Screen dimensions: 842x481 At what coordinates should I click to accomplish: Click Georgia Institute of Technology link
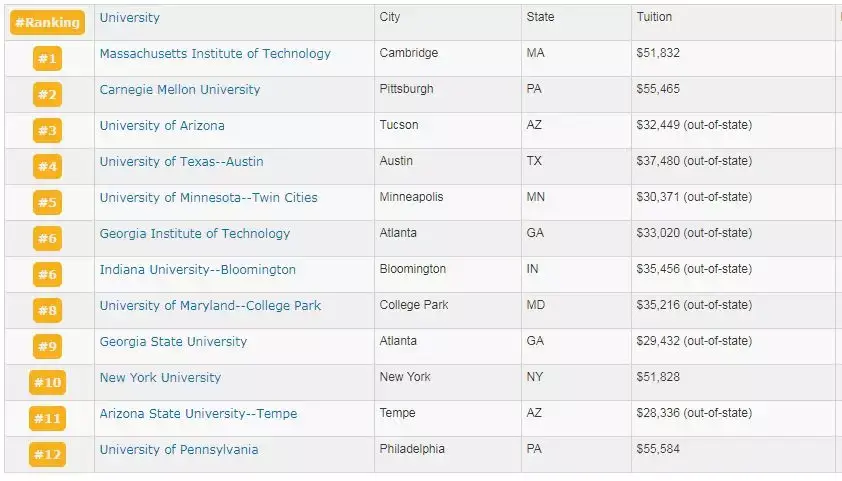coord(195,234)
